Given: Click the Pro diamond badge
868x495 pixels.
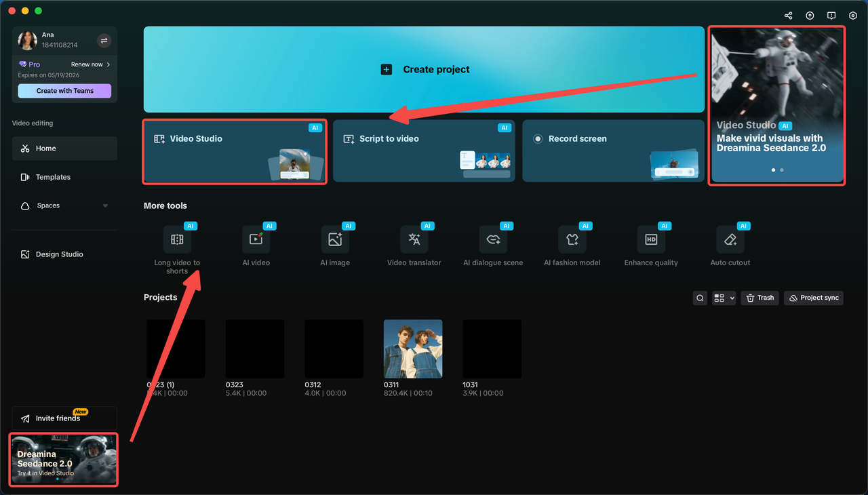Looking at the screenshot, I should 29,64.
